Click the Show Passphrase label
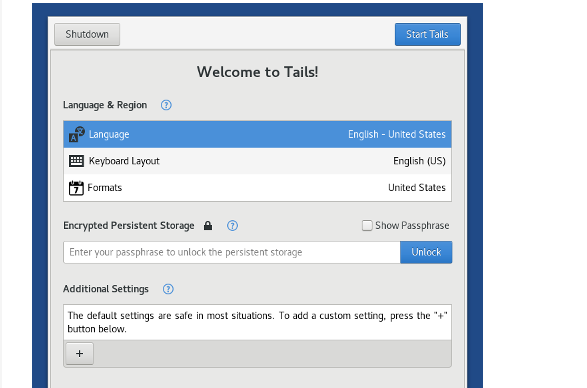 point(412,225)
